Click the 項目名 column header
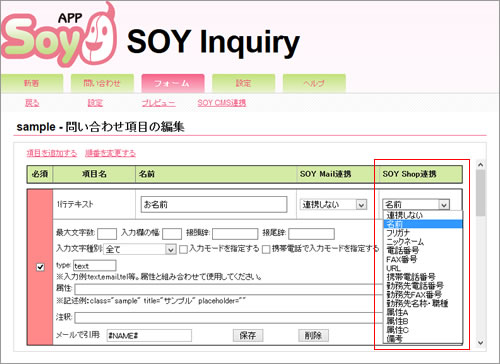The height and width of the screenshot is (364, 500). [x=94, y=174]
